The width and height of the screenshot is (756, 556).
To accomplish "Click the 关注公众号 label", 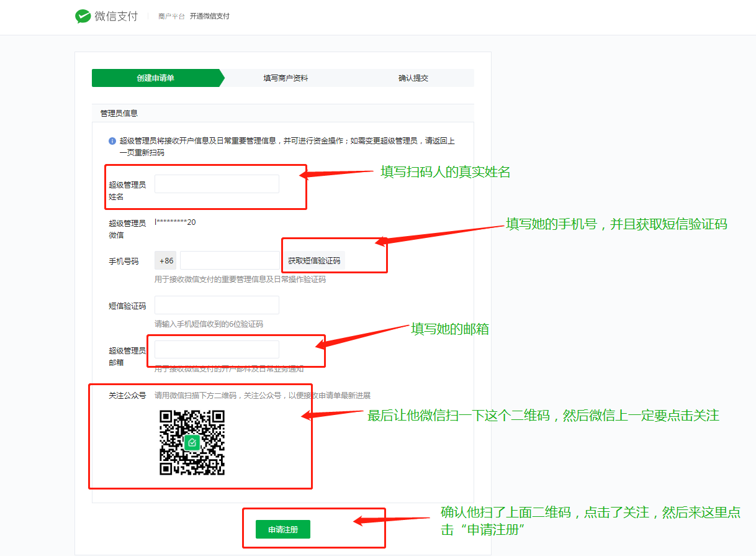I will pyautogui.click(x=127, y=396).
